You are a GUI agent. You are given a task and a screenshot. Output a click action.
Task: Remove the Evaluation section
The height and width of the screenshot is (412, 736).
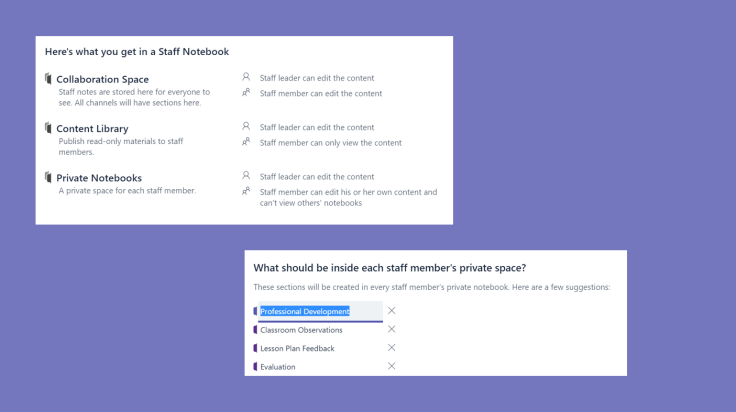point(391,366)
